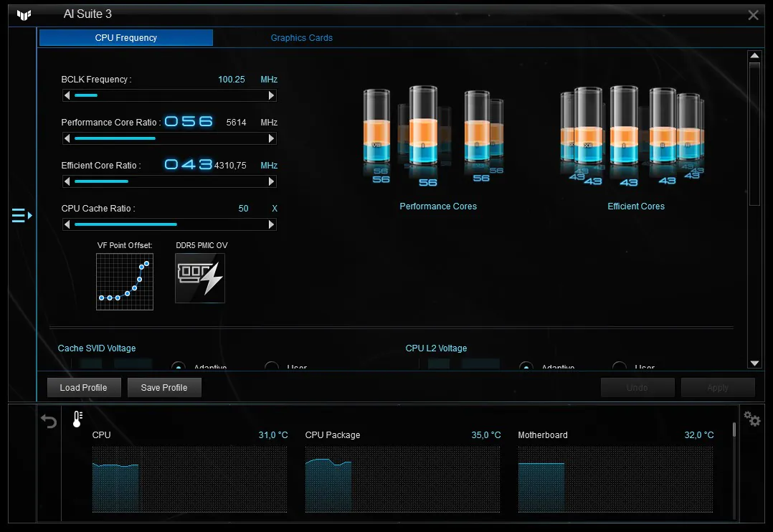Image resolution: width=773 pixels, height=532 pixels.
Task: Open monitor settings gear icon
Action: click(x=752, y=419)
